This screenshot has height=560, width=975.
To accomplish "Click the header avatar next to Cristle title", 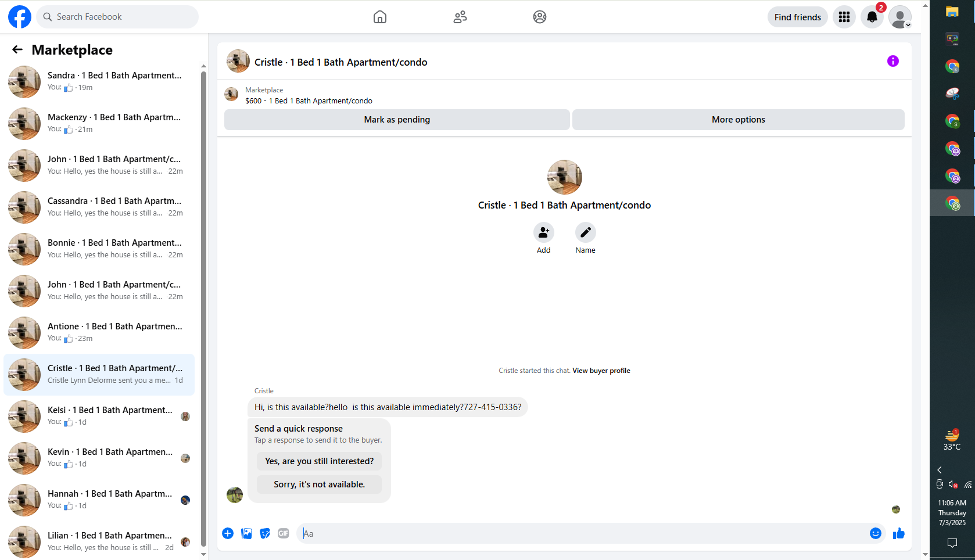I will pos(238,61).
